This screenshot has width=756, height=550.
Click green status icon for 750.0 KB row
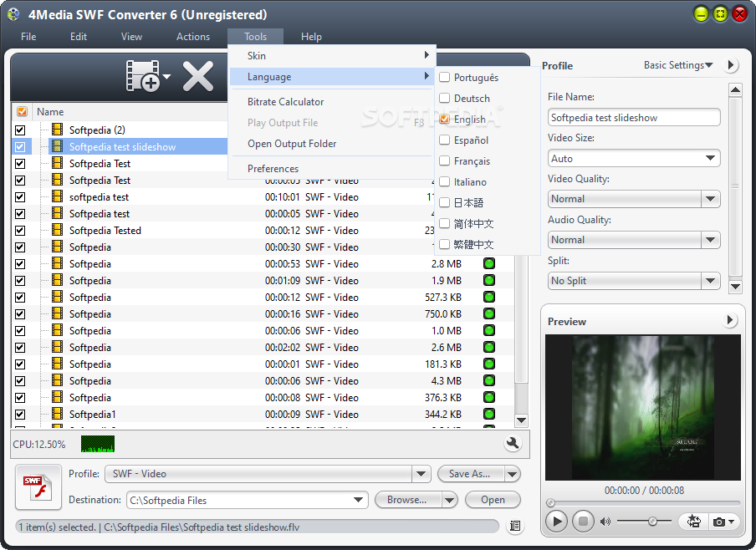[489, 313]
